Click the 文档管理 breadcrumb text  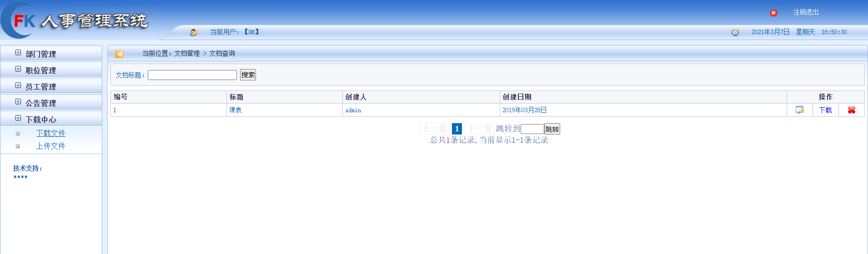pos(187,54)
